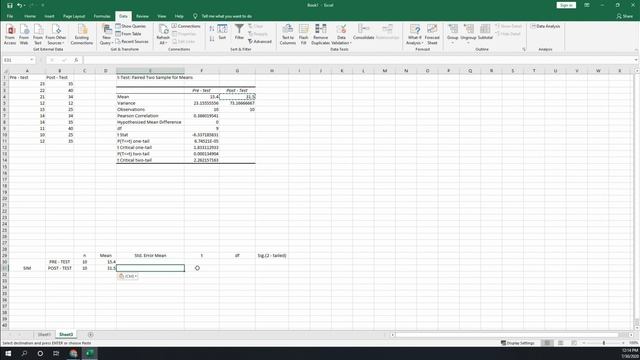Click the zoom slider in the status bar
The width and height of the screenshot is (640, 360).
point(604,343)
